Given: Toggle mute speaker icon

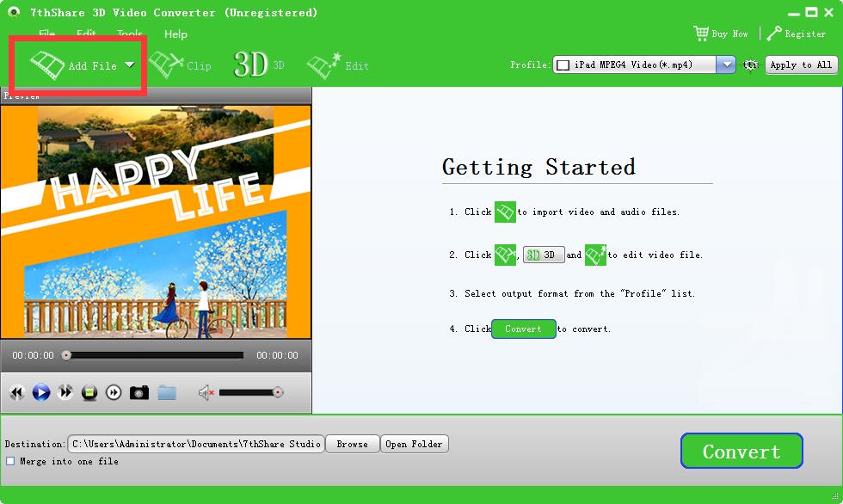Looking at the screenshot, I should (x=206, y=393).
